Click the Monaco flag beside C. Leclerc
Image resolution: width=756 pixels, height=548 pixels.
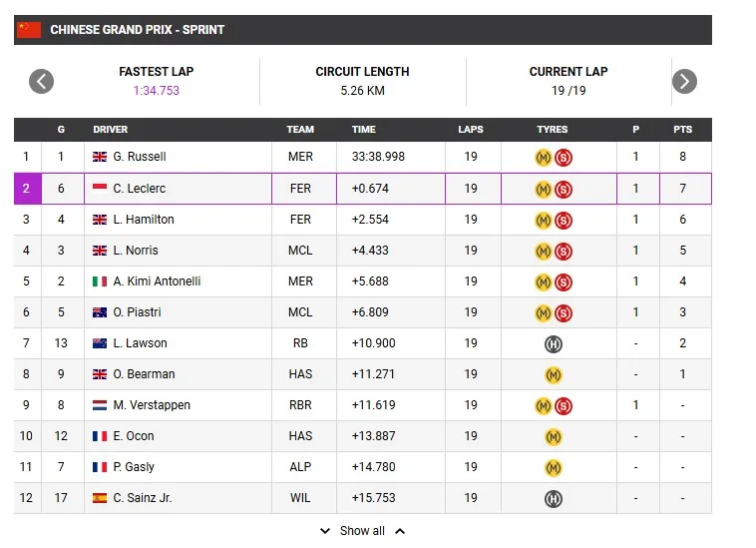pos(100,188)
